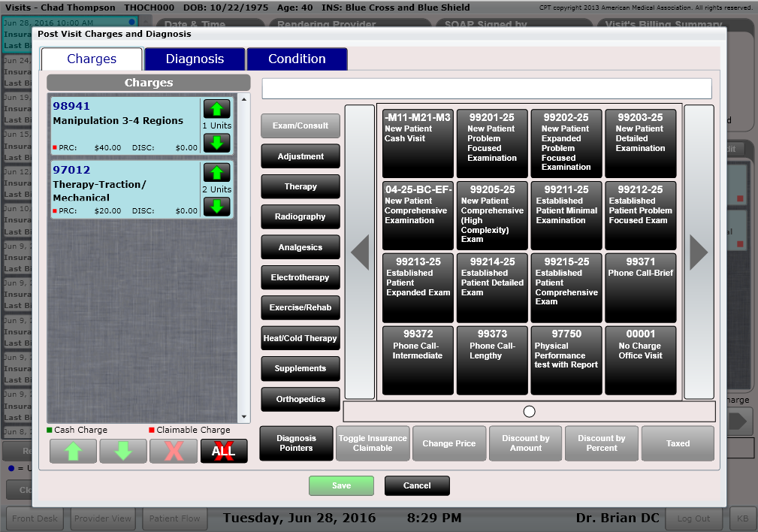The height and width of the screenshot is (532, 758).
Task: Increase units for 97012 Therapy-Traction charge
Action: point(216,173)
